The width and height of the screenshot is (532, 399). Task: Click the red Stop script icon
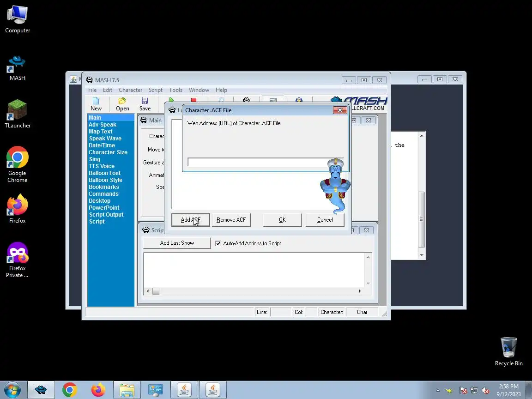point(194,100)
